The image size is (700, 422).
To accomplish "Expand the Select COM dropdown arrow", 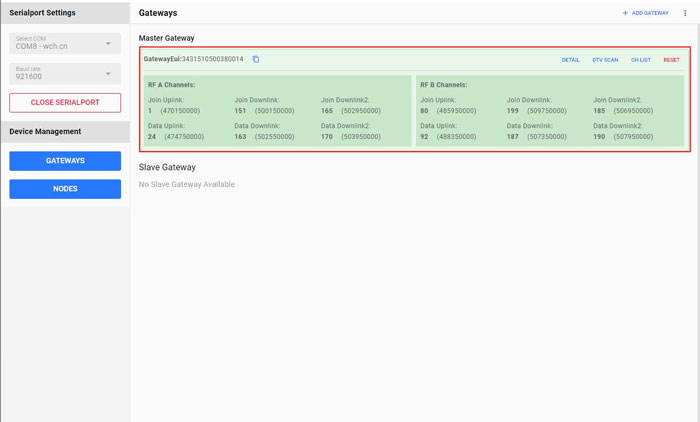I will pos(108,44).
